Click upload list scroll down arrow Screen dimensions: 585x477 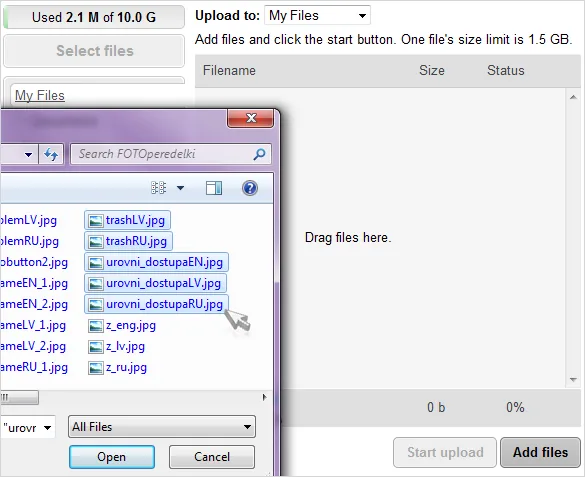click(x=573, y=380)
